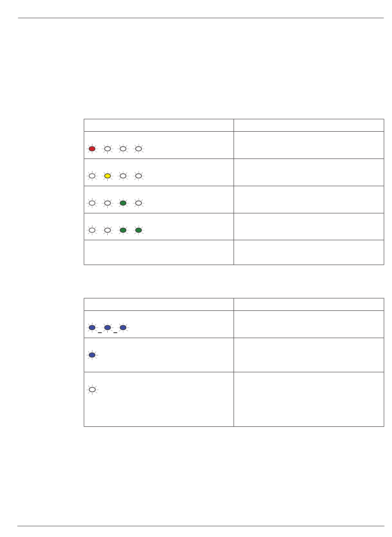Screen dimensions: 392x537
Task: Click the unlit LED after the lone green LED
Action: (139, 203)
